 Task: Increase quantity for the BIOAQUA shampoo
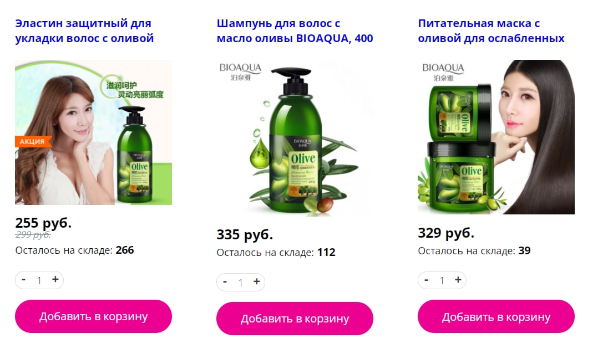[x=256, y=282]
